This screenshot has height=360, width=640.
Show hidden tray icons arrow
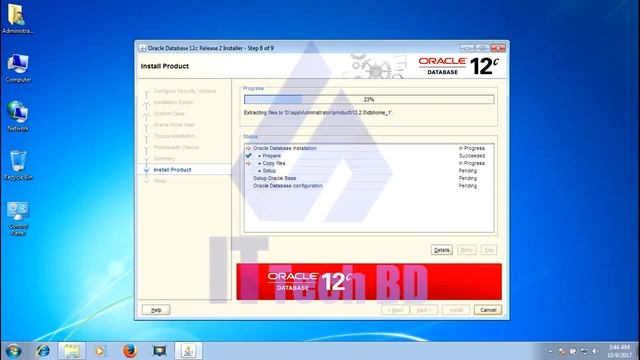click(550, 351)
